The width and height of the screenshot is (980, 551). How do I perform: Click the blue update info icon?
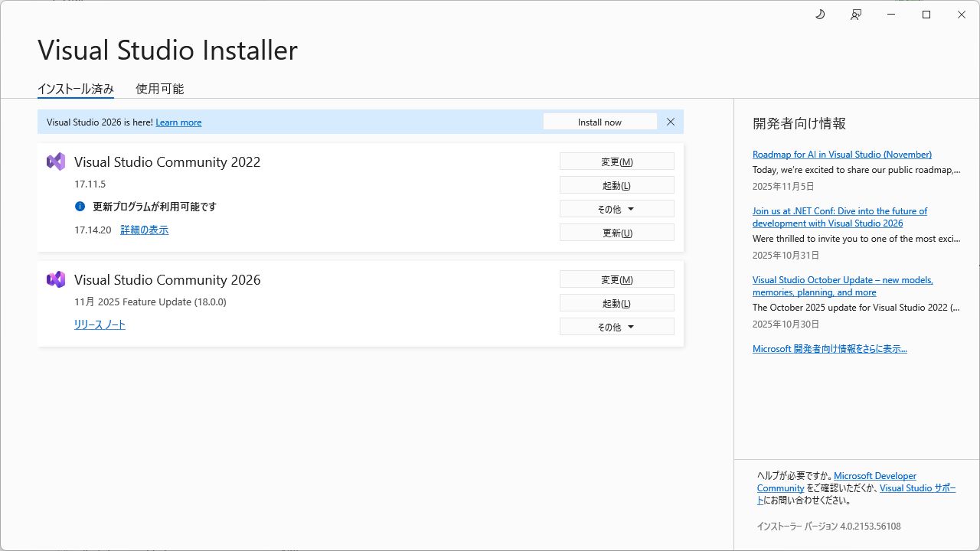pos(80,207)
